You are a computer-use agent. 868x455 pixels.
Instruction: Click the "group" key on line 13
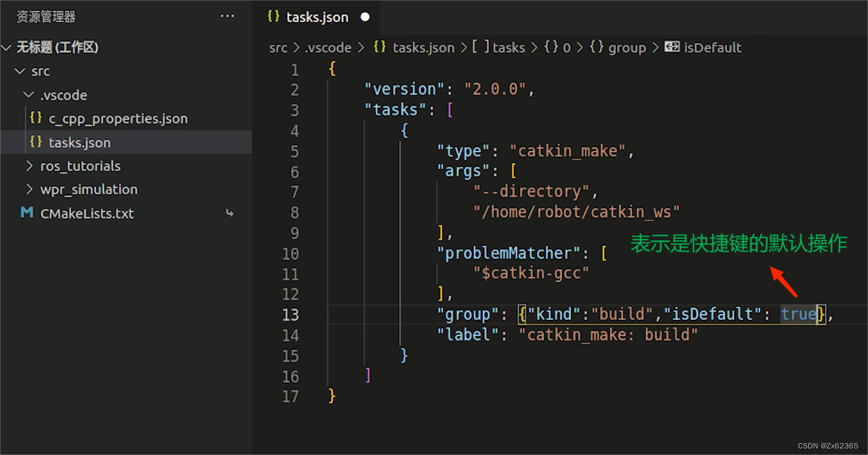click(468, 314)
